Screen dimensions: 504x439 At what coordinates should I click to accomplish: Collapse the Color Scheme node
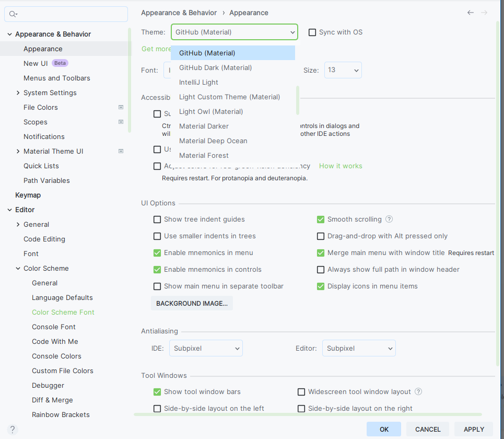coord(18,268)
